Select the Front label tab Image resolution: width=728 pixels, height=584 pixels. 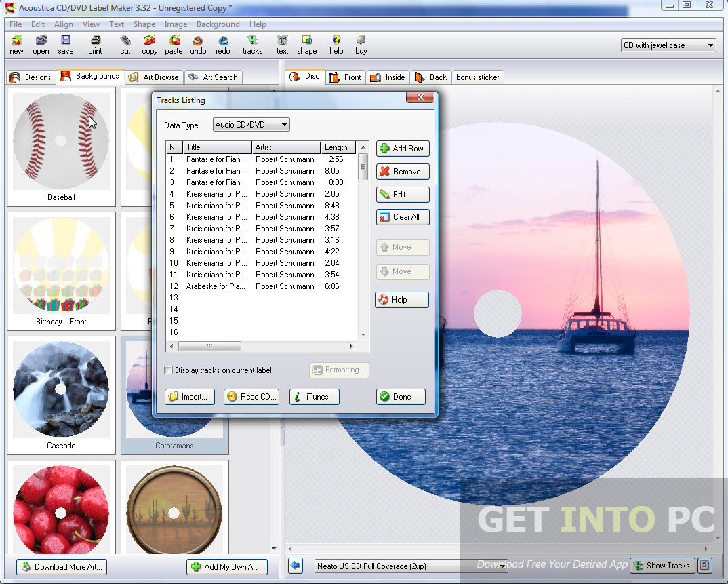(x=345, y=77)
